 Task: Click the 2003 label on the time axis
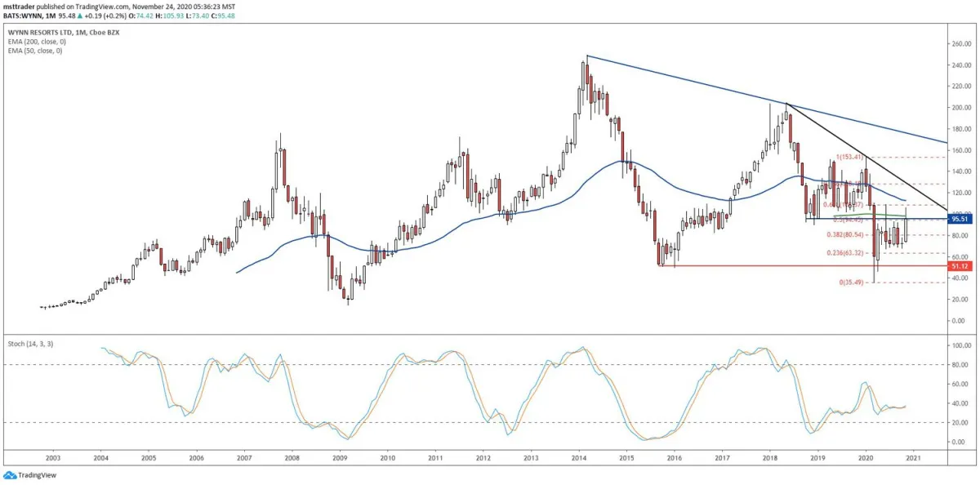pos(53,460)
